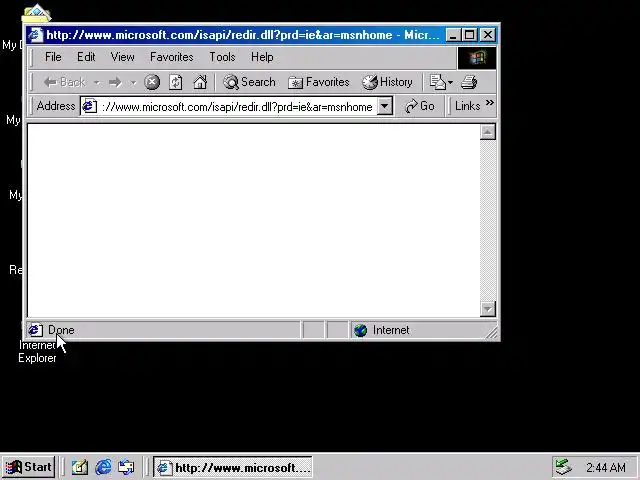The height and width of the screenshot is (480, 640).
Task: Open the Favorites menu in the menu bar
Action: pyautogui.click(x=171, y=57)
